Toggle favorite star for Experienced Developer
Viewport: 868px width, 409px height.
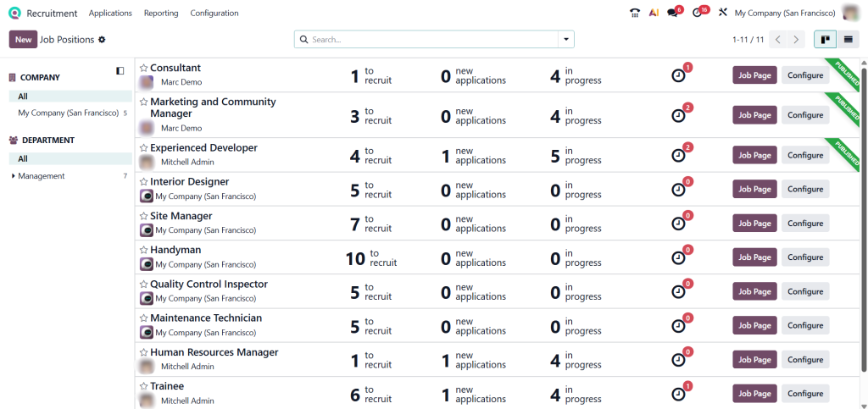pos(144,148)
